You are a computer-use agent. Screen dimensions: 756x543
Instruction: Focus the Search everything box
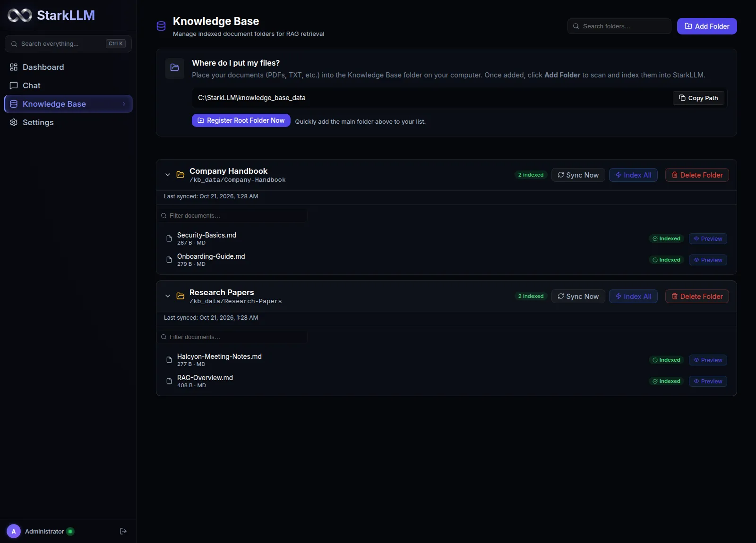pos(68,43)
